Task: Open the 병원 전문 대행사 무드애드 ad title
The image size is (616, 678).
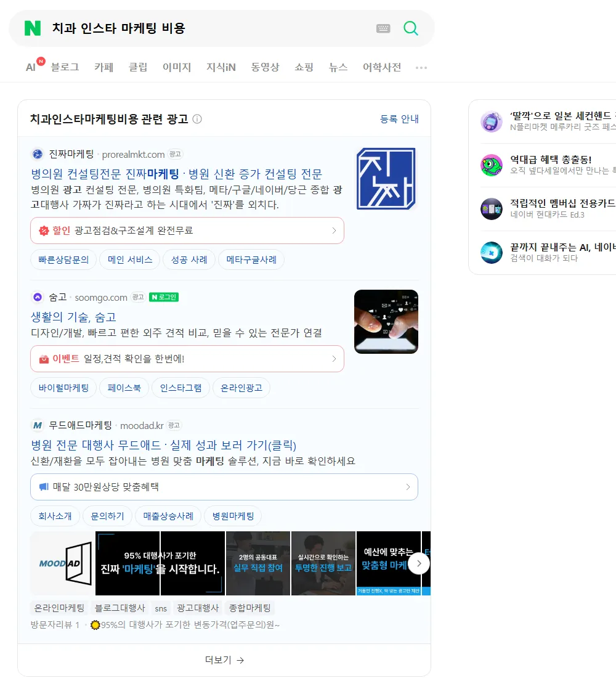Action: pos(163,445)
